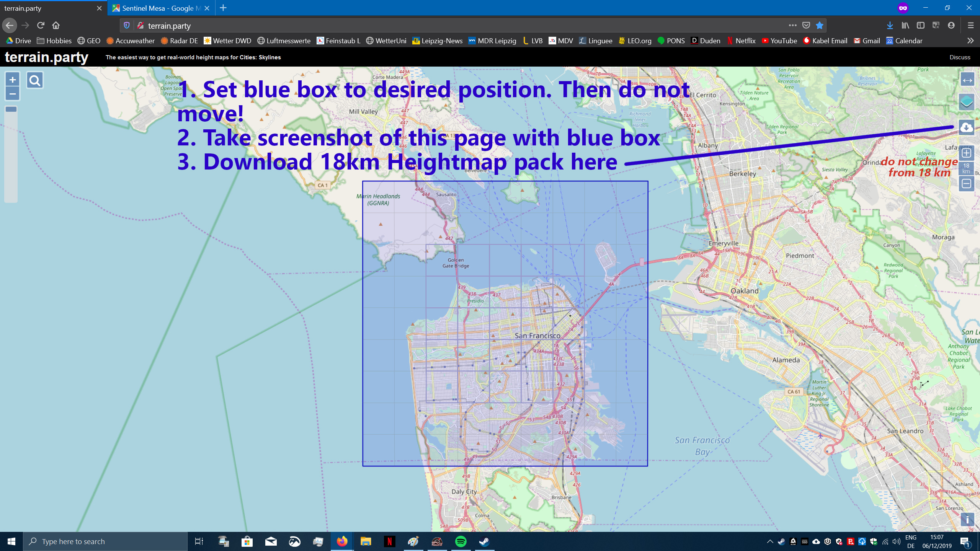Viewport: 980px width, 551px height.
Task: Toggle the bookmark star for this page
Action: point(819,26)
